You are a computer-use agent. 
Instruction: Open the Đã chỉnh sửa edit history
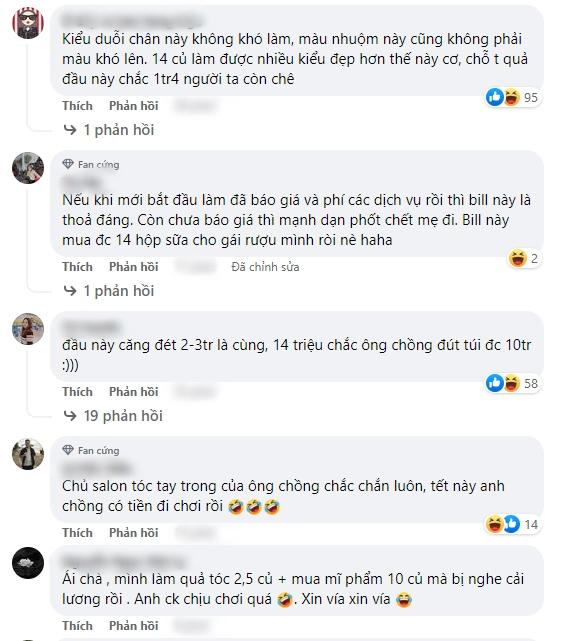(x=265, y=267)
